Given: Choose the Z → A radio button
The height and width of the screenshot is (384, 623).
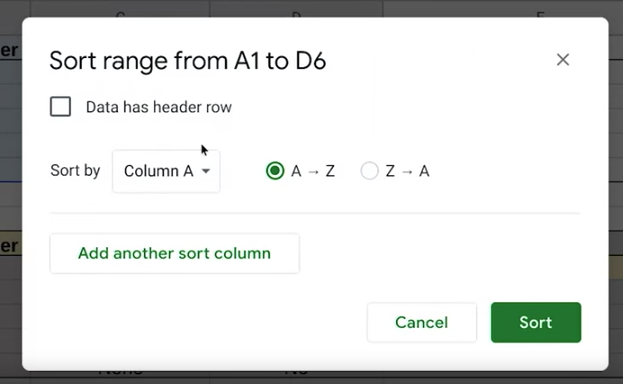Looking at the screenshot, I should 369,171.
